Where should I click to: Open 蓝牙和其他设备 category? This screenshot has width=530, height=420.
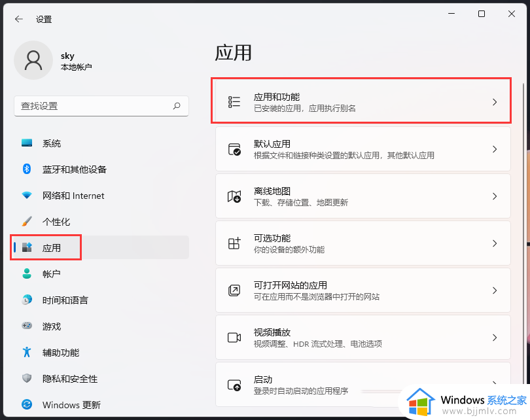tap(101, 169)
